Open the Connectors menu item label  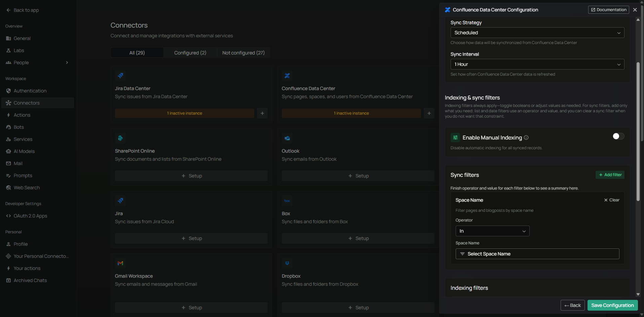[27, 103]
